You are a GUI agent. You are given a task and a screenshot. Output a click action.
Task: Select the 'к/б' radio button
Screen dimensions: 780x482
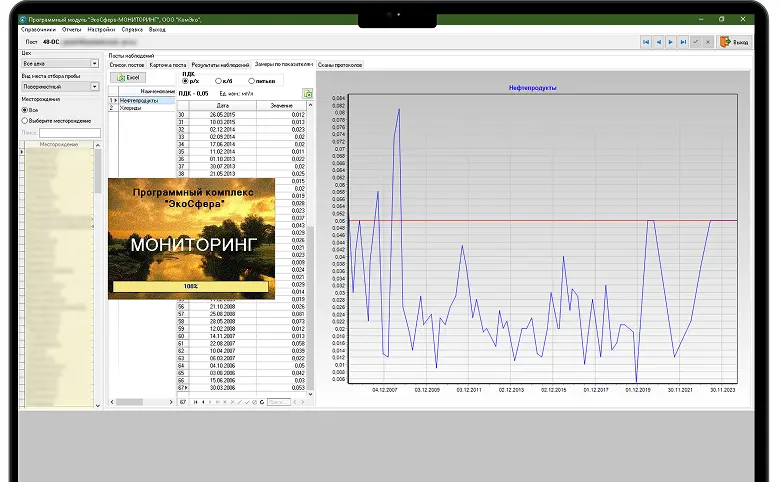(217, 81)
